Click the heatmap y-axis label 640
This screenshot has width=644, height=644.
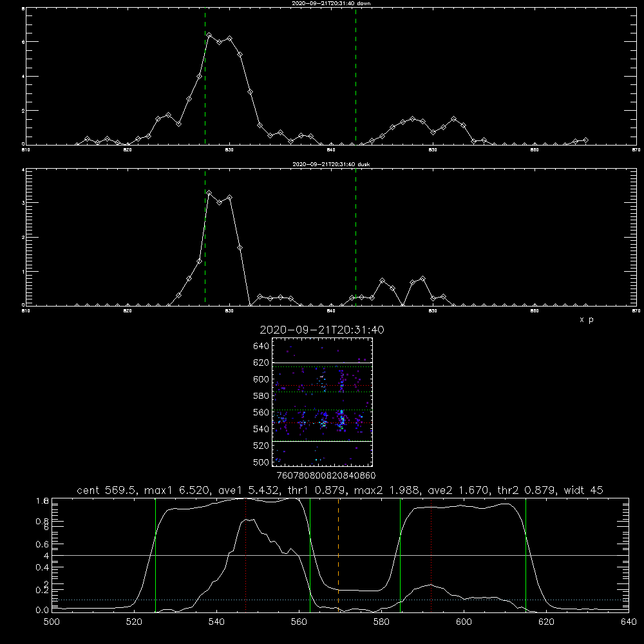point(261,346)
